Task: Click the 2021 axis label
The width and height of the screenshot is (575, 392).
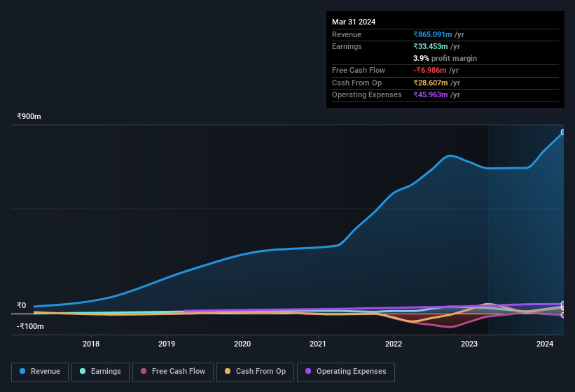Action: coord(318,344)
